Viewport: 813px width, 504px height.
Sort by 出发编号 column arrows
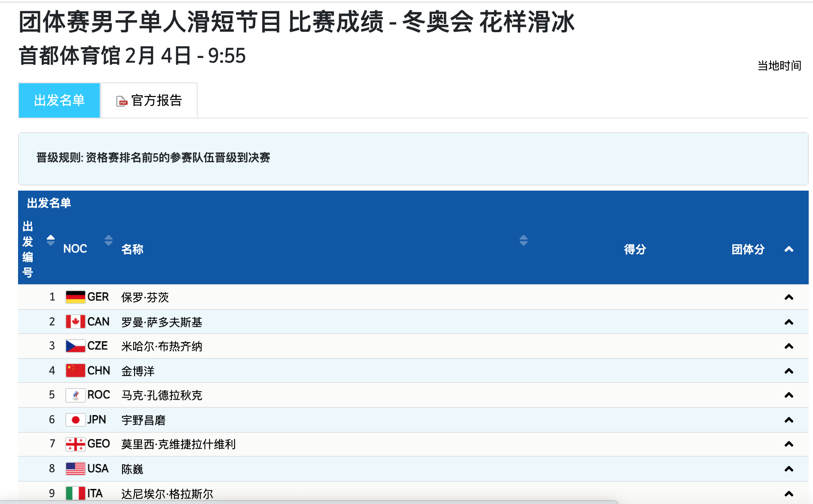click(51, 240)
